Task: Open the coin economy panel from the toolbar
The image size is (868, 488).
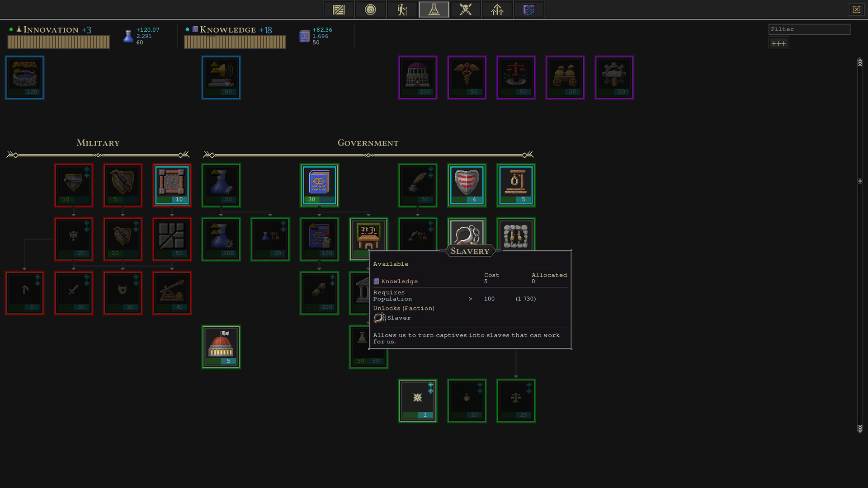Action: pyautogui.click(x=370, y=9)
